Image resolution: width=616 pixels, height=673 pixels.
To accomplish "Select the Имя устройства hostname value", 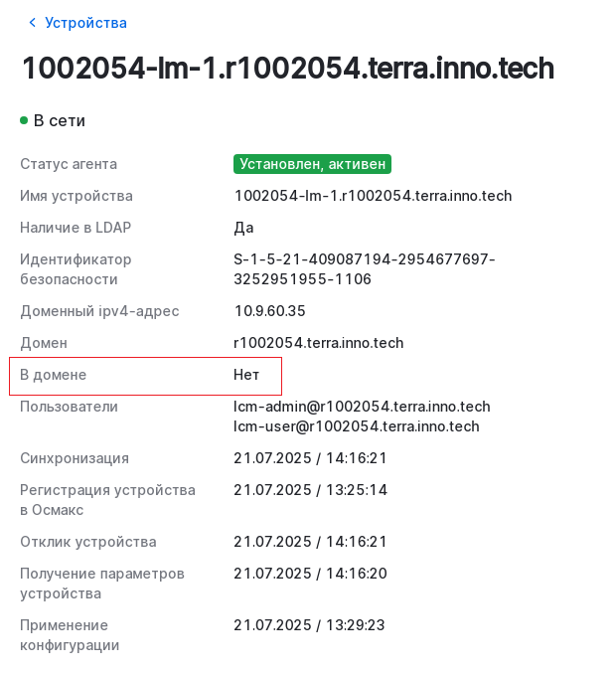I will (x=373, y=196).
